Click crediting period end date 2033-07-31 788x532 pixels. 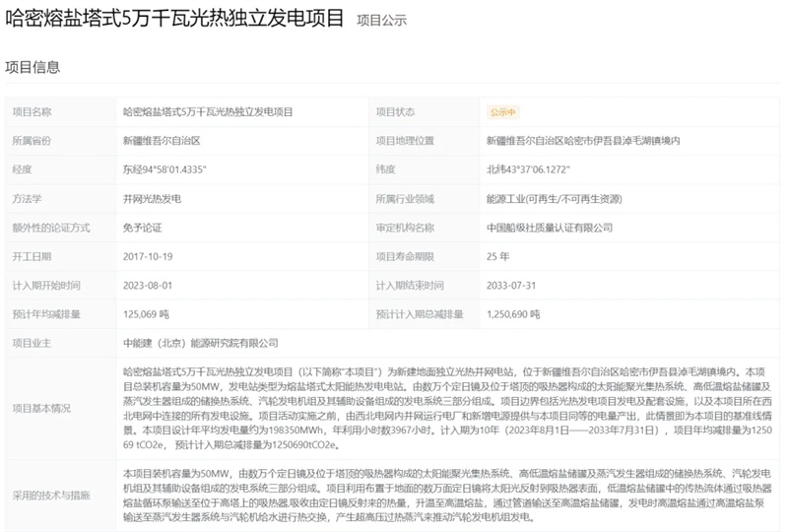click(513, 286)
